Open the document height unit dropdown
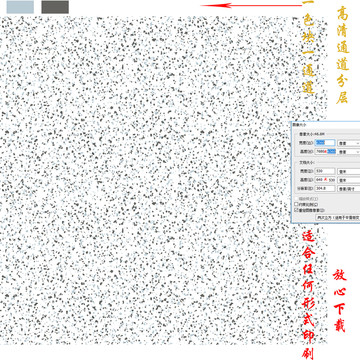Viewport: 360px width, 360px height. coord(349,180)
